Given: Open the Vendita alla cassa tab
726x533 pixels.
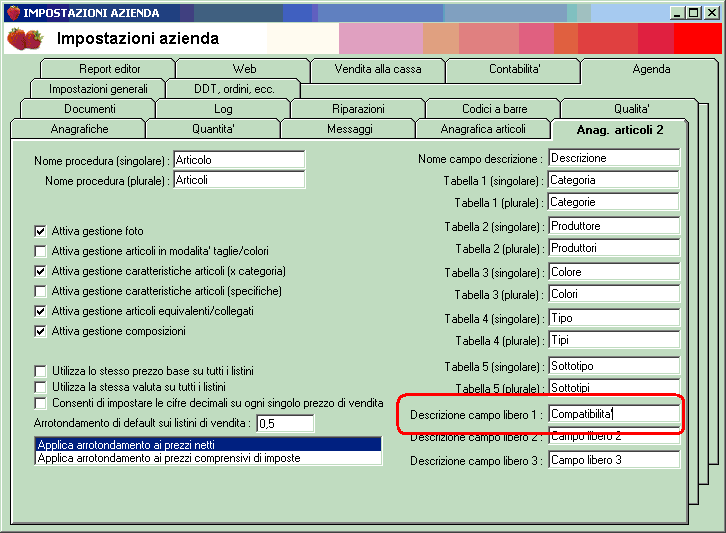Looking at the screenshot, I should [x=378, y=69].
